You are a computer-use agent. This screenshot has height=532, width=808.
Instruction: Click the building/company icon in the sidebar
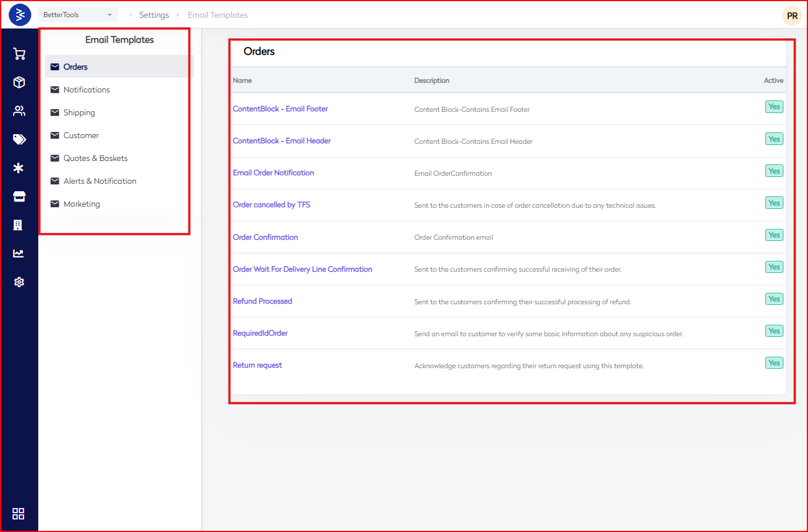19,224
